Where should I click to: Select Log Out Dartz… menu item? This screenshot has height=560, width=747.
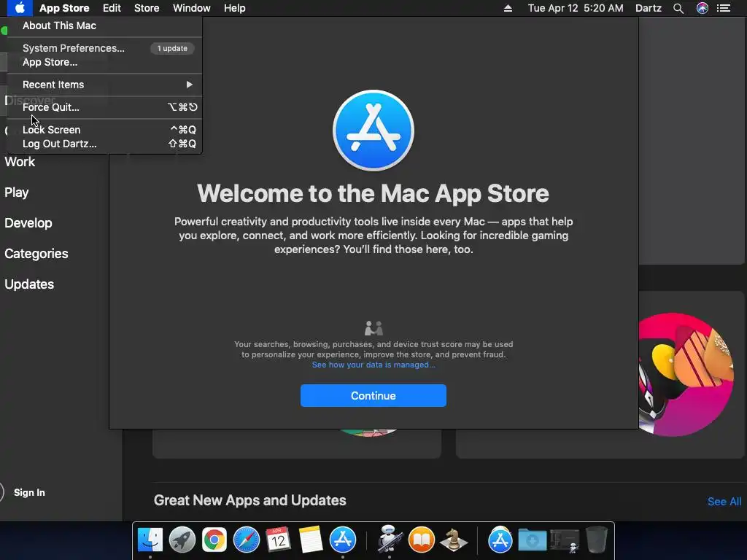pyautogui.click(x=105, y=144)
